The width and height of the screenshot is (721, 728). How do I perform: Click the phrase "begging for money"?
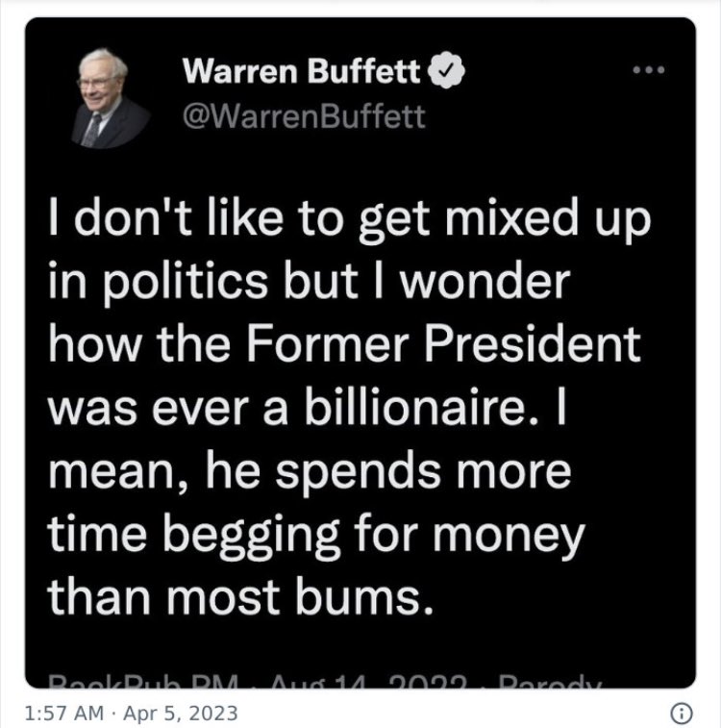374,536
